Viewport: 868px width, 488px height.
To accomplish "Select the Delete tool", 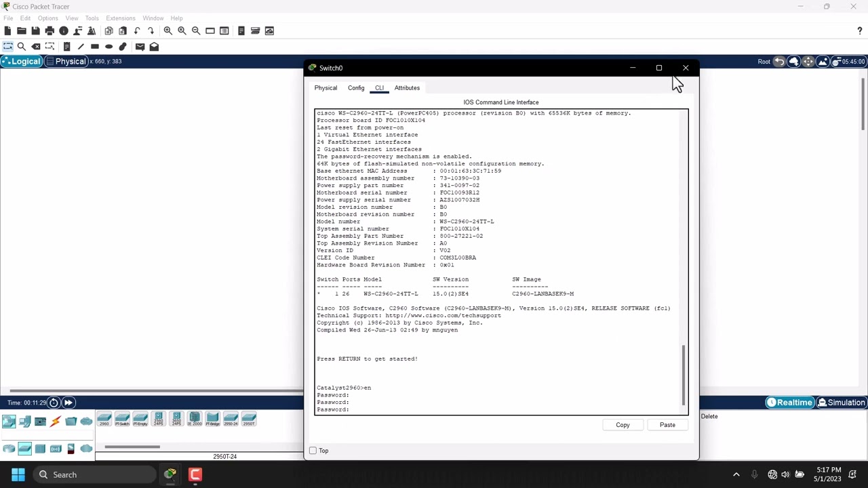I will [x=36, y=47].
